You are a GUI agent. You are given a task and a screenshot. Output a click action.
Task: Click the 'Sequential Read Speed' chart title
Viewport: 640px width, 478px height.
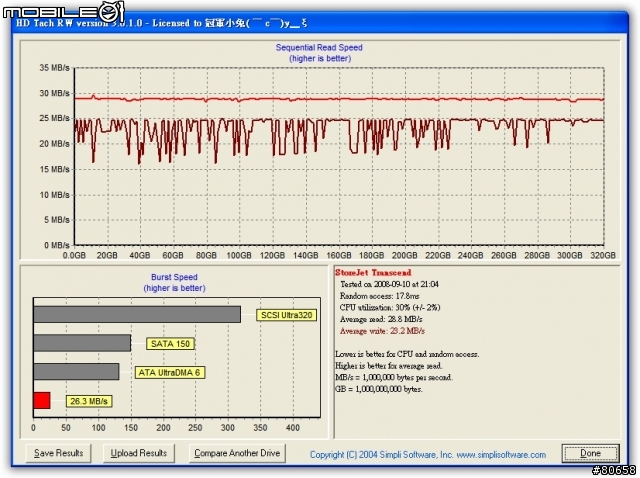click(x=319, y=47)
